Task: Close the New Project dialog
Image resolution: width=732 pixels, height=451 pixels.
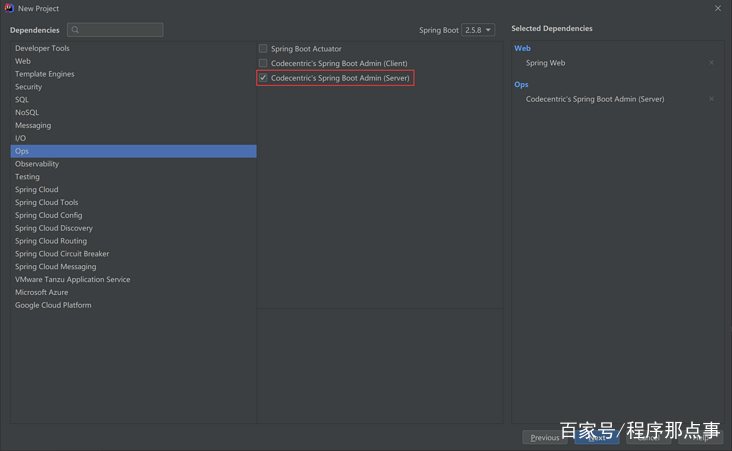Action: 718,8
